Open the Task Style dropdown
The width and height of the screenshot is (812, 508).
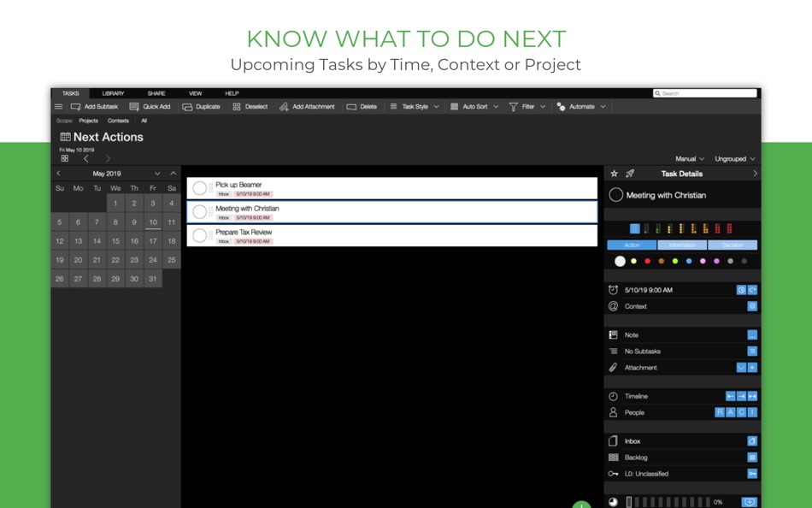pyautogui.click(x=415, y=107)
